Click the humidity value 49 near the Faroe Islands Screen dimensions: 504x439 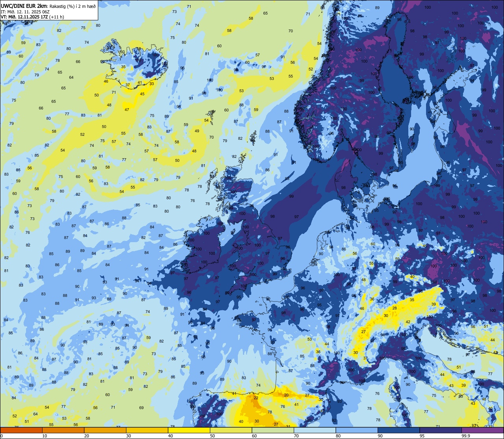point(197,131)
